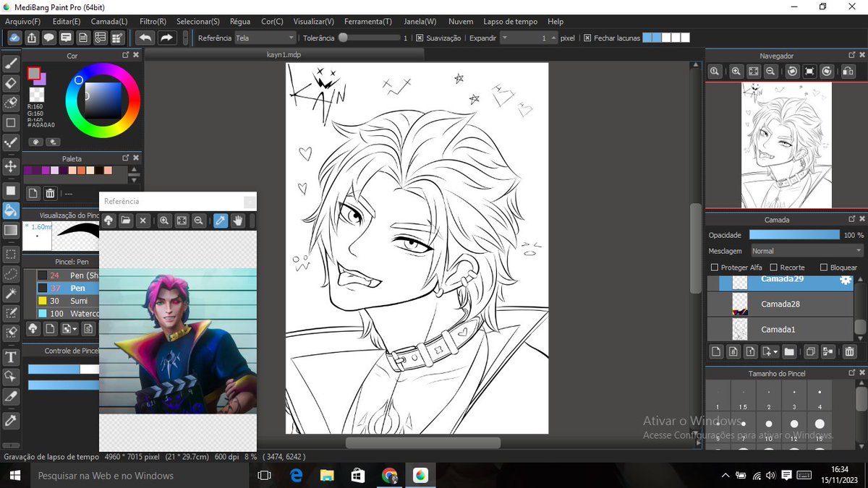Select the rectangular Selection tool
The width and height of the screenshot is (868, 488).
[x=11, y=254]
